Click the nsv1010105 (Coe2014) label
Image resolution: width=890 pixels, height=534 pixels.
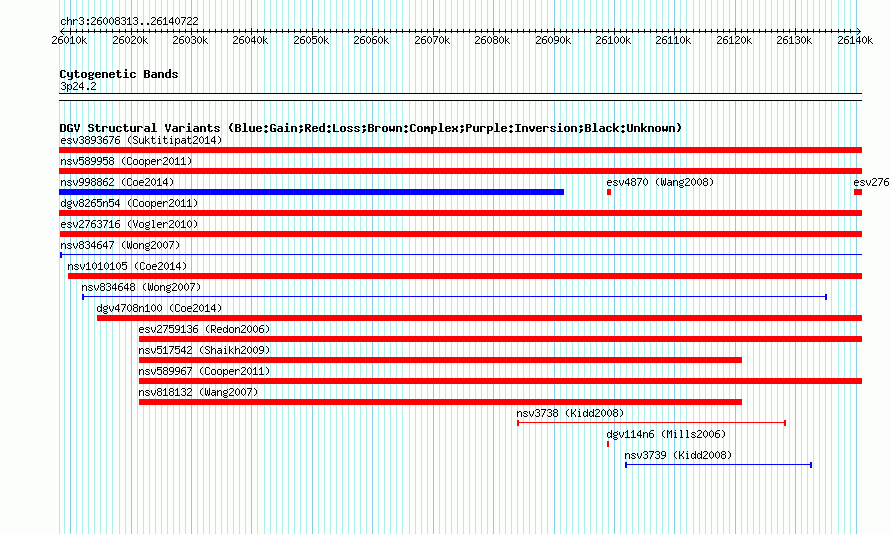pyautogui.click(x=127, y=266)
